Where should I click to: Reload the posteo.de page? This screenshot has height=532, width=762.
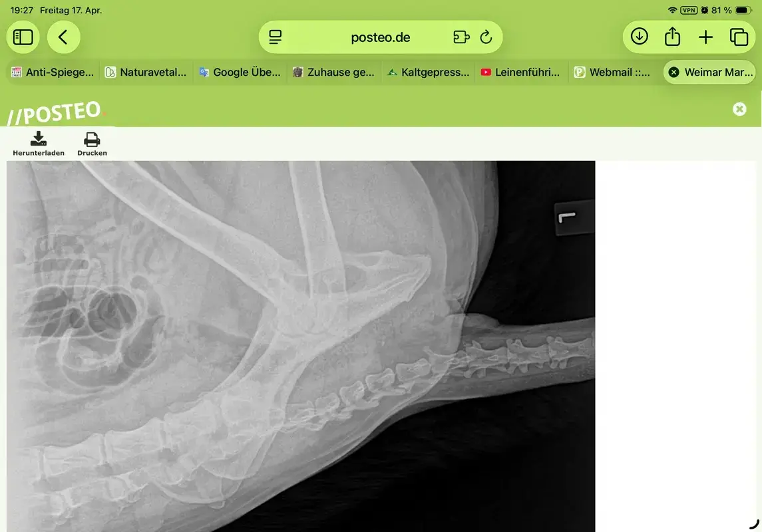pyautogui.click(x=486, y=37)
